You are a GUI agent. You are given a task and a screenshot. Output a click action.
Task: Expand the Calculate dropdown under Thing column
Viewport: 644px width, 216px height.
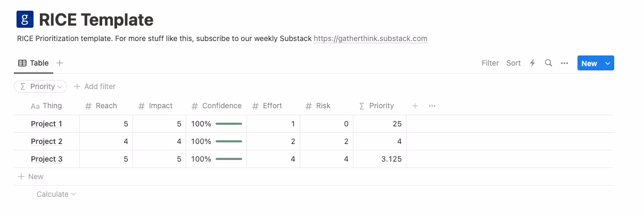(x=56, y=194)
